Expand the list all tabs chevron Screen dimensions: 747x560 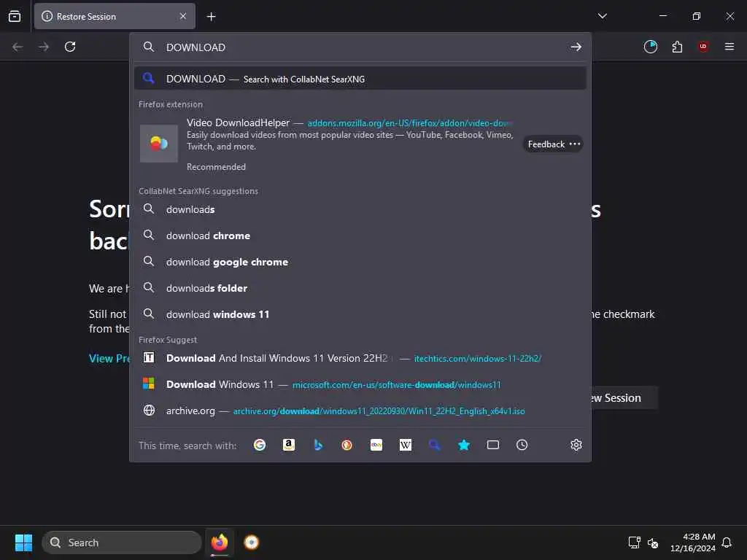[602, 16]
